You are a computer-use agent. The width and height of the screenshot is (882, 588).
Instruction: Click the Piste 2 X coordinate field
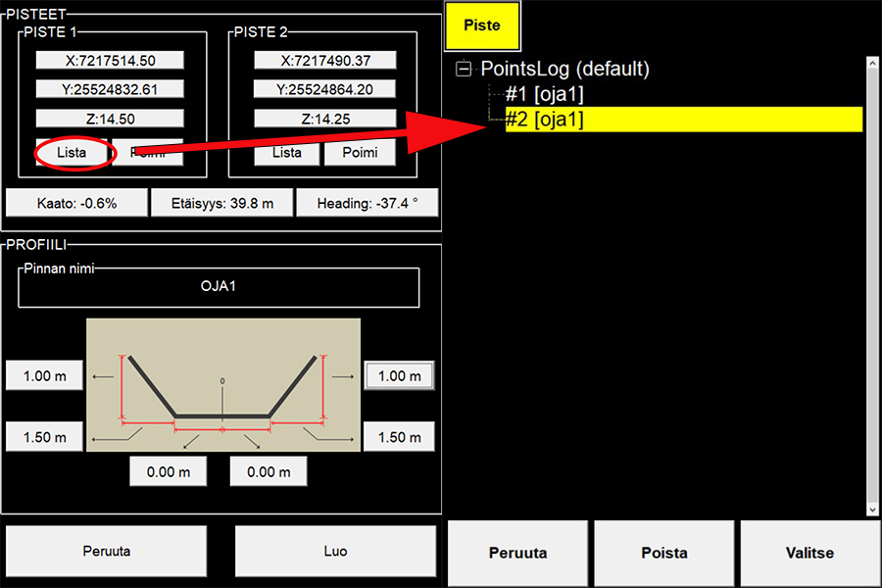point(324,60)
